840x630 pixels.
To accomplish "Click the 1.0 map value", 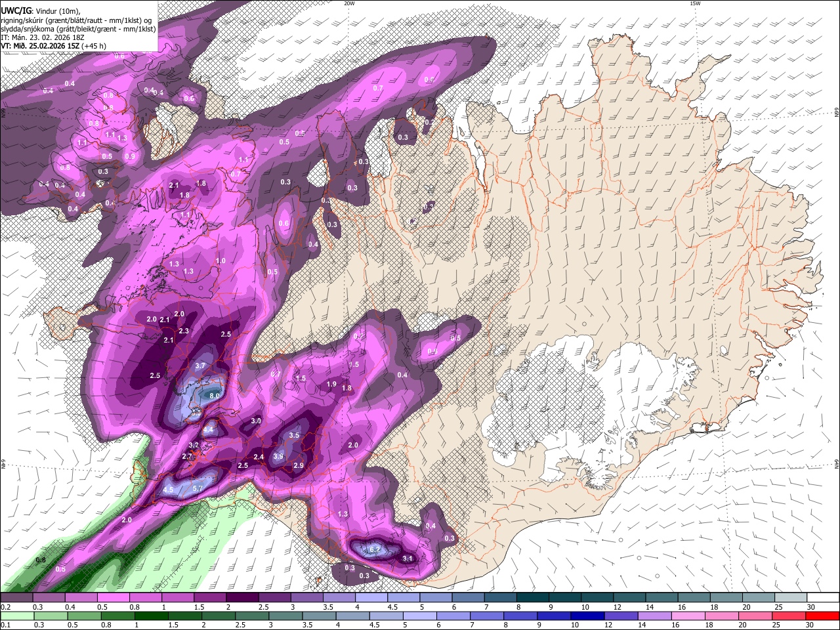I will (x=220, y=261).
